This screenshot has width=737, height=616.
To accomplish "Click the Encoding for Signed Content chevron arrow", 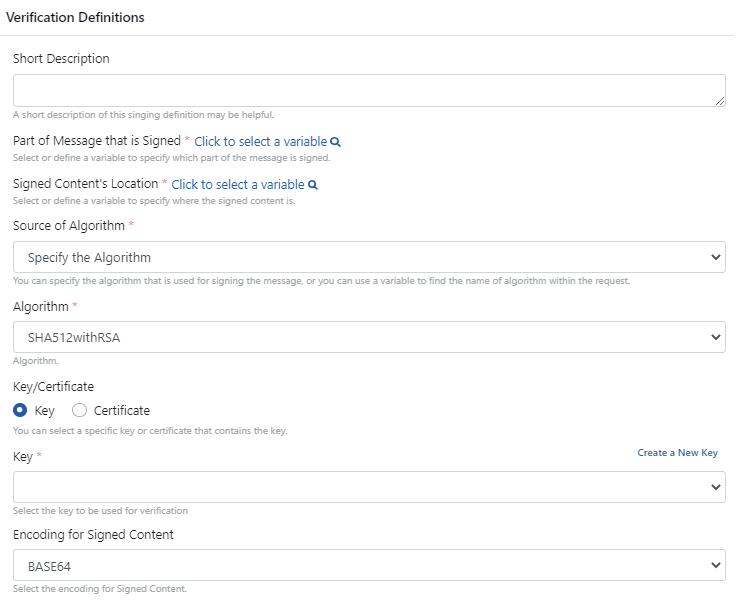I will pos(715,566).
